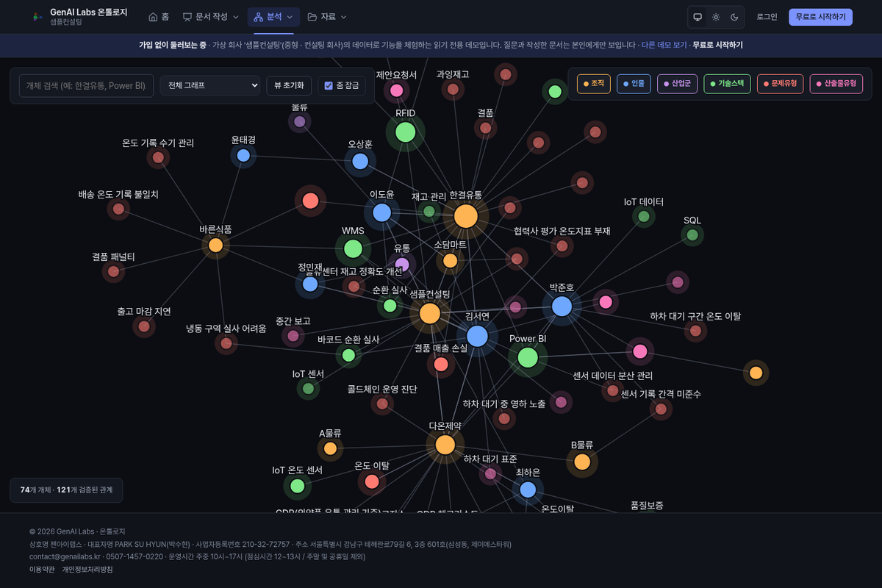Click the header 무료로 시작하기 button

820,17
